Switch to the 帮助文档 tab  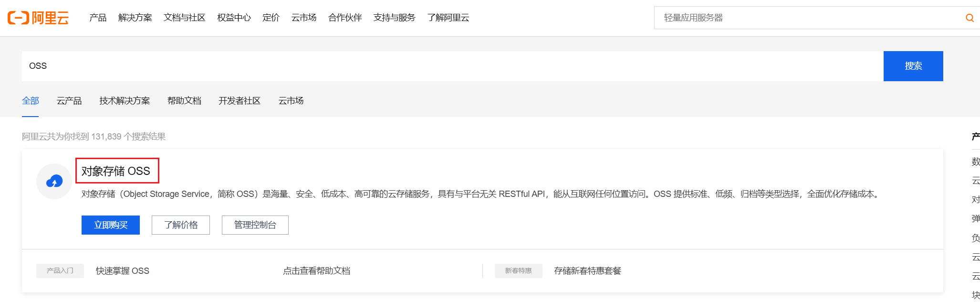pos(184,101)
